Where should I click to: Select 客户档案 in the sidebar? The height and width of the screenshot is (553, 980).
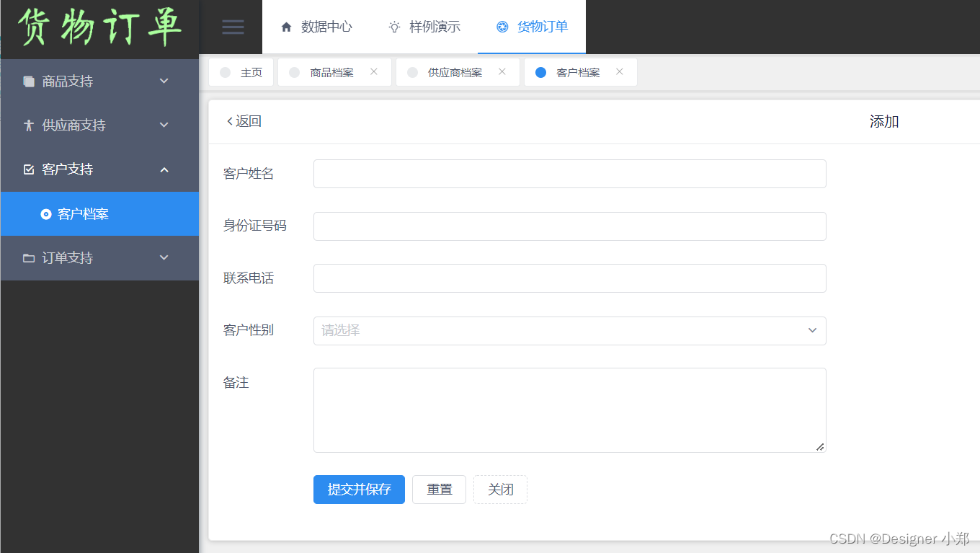99,214
